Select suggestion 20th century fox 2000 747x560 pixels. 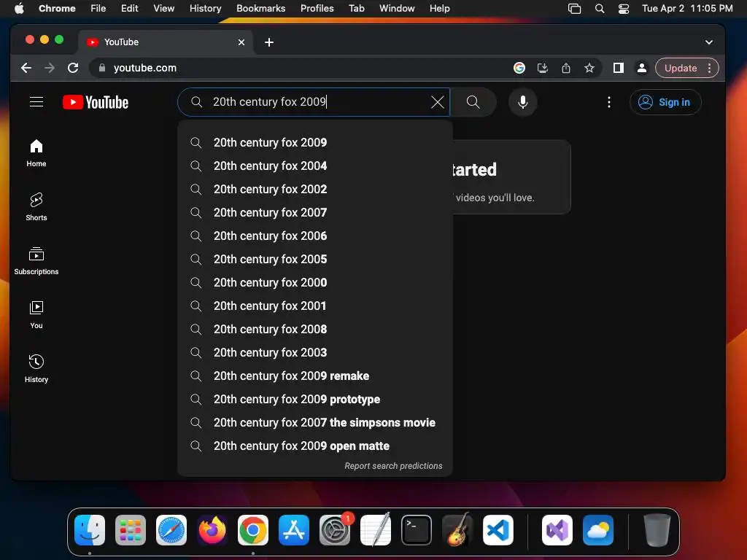tap(314, 282)
